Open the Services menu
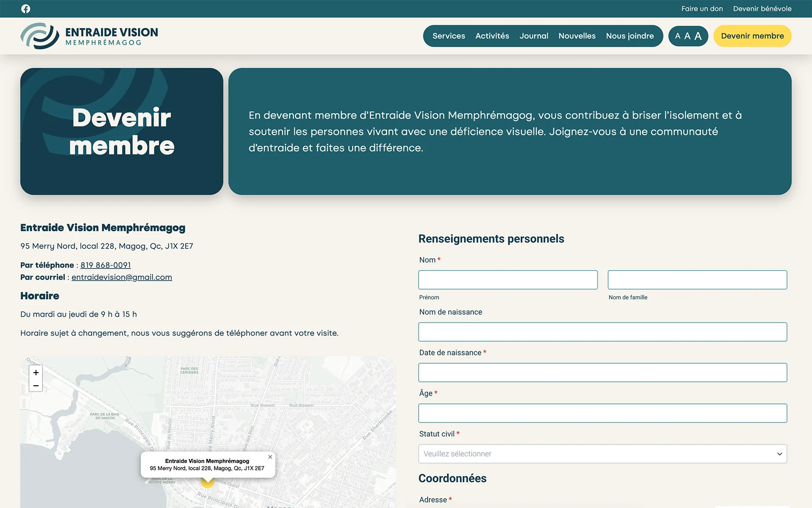 449,36
